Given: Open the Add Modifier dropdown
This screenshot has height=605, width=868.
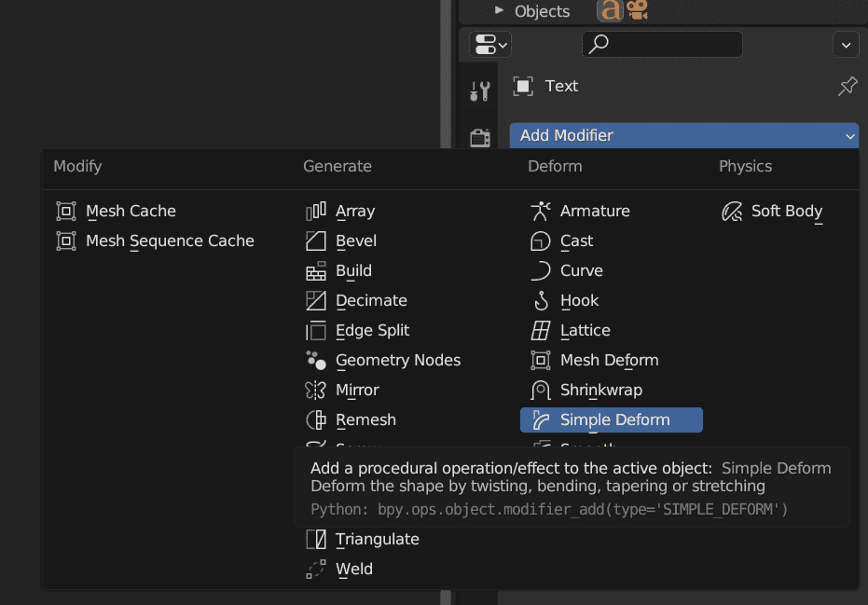Looking at the screenshot, I should (684, 135).
